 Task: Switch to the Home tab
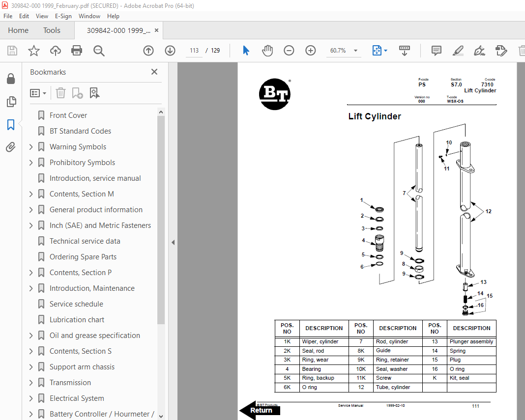point(18,30)
